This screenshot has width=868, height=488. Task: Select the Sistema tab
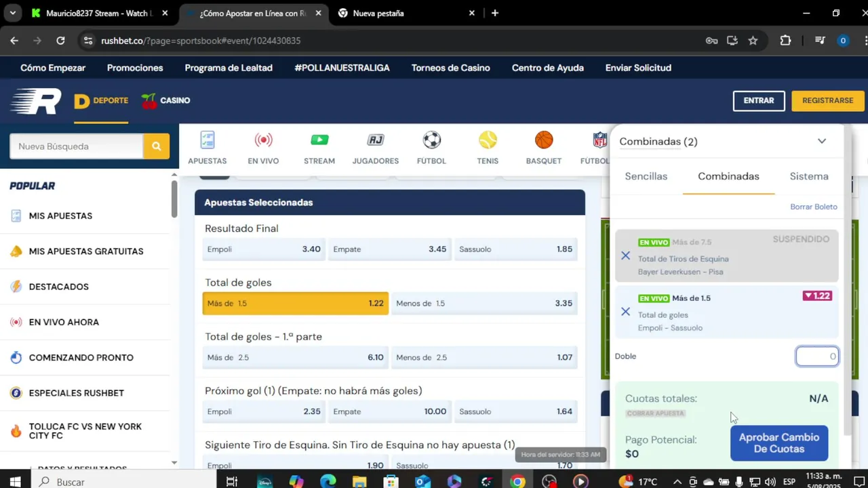point(809,176)
